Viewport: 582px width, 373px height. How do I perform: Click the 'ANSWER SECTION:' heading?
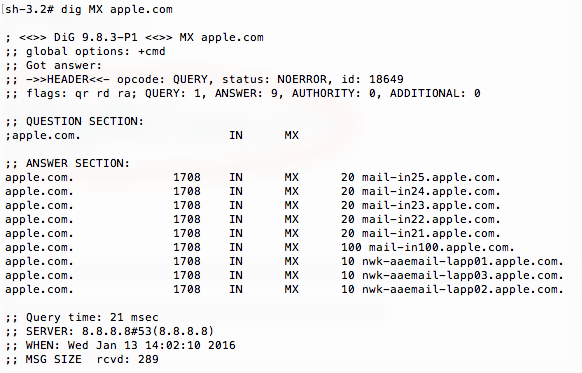78,163
